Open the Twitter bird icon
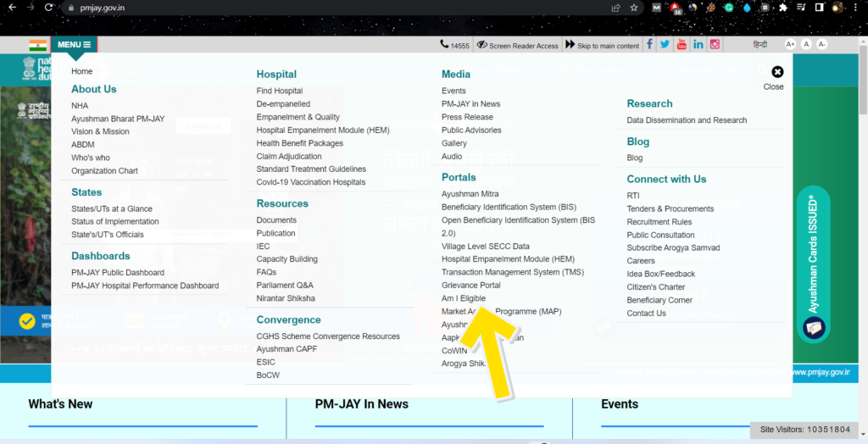Image resolution: width=868 pixels, height=444 pixels. 665,45
